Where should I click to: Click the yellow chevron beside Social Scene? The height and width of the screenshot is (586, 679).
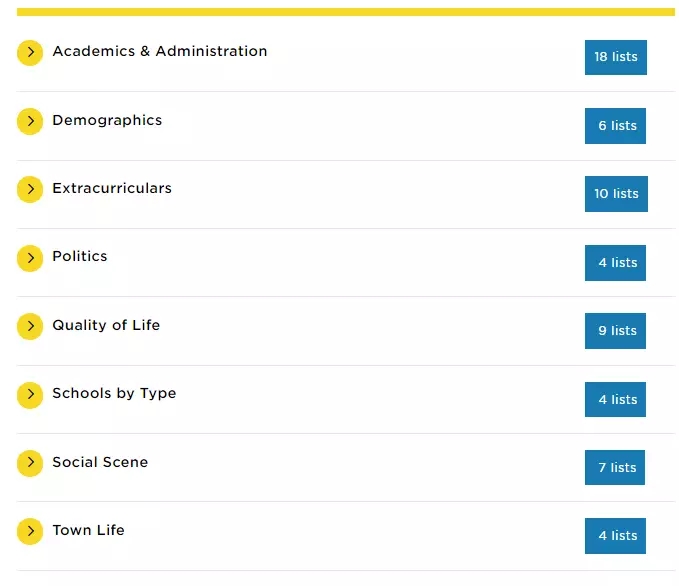click(x=30, y=463)
